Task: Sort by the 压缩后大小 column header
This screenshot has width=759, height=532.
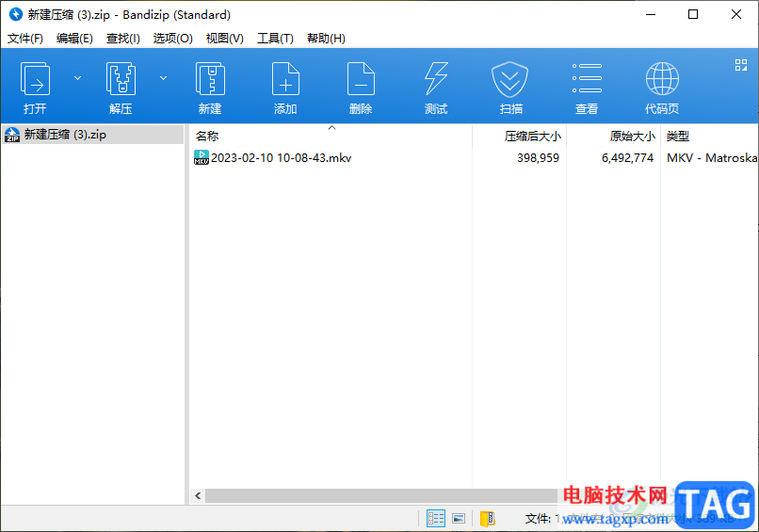Action: click(x=520, y=136)
